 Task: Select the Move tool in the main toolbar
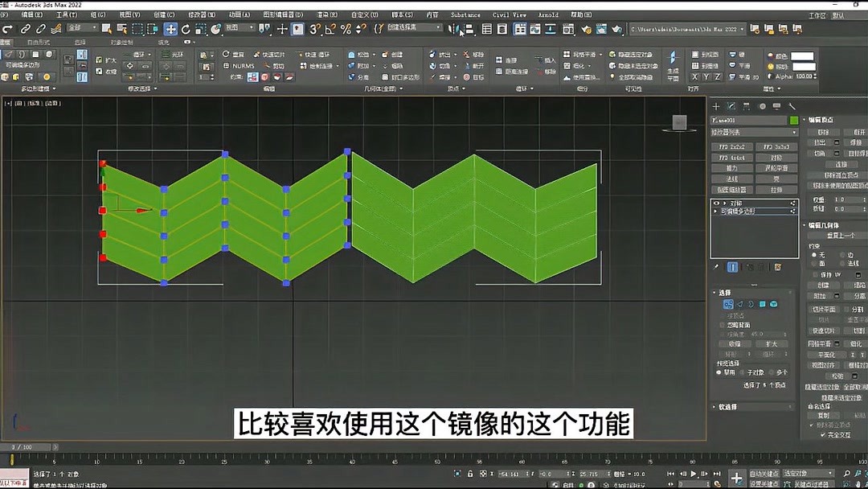pos(170,30)
